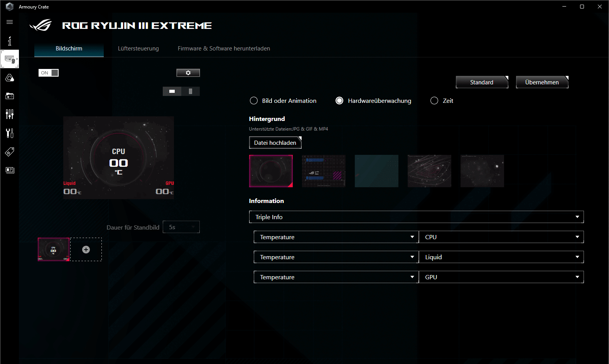This screenshot has height=364, width=609.
Task: Open the Featured deals tag icon
Action: [10, 152]
